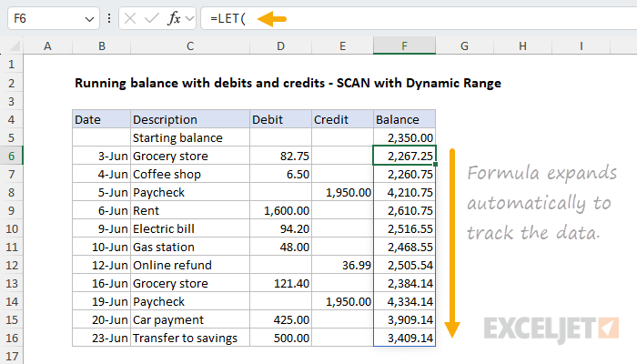Screen dimensions: 637x364
Task: Select column C header
Action: [x=189, y=45]
